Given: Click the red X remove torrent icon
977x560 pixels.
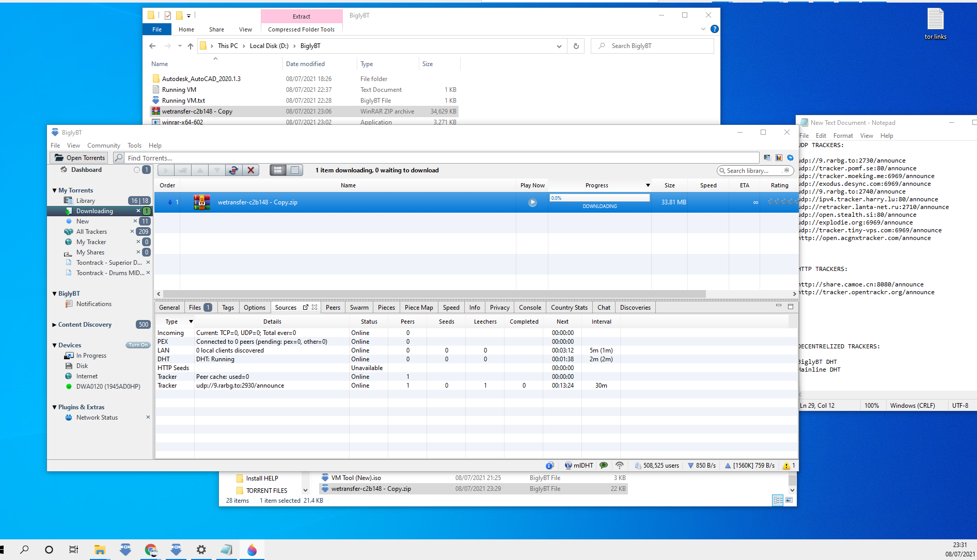Looking at the screenshot, I should pyautogui.click(x=251, y=170).
